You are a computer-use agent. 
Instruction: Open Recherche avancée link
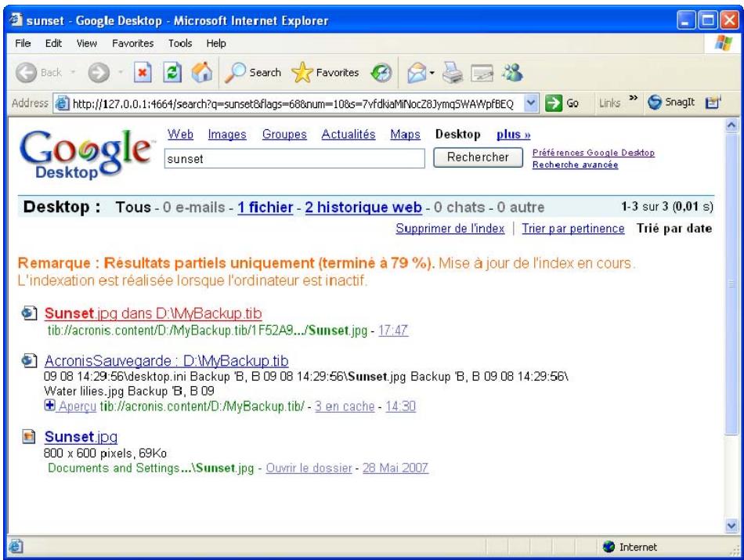[575, 164]
